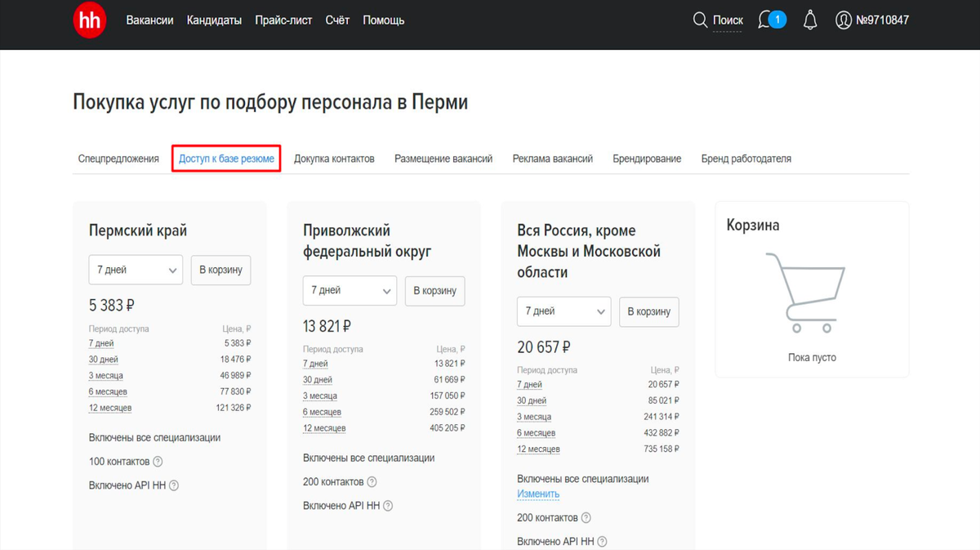Open the search magnifier icon
This screenshot has width=980, height=550.
(x=700, y=20)
